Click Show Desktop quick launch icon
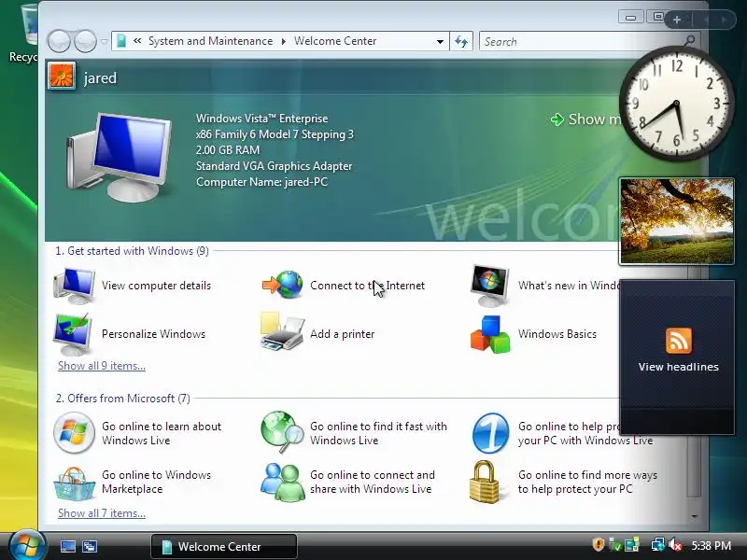 click(x=67, y=546)
